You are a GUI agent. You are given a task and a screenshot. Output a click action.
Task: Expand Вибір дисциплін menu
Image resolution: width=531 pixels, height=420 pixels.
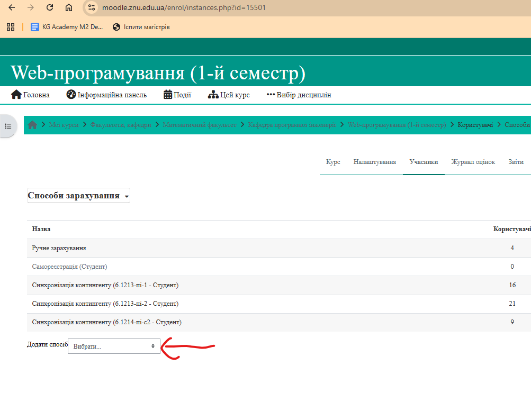pyautogui.click(x=299, y=95)
